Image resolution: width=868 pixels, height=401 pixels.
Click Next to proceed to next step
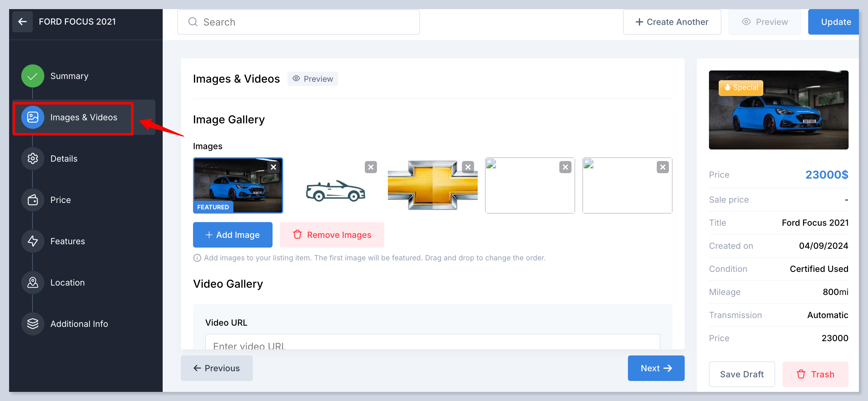point(656,368)
